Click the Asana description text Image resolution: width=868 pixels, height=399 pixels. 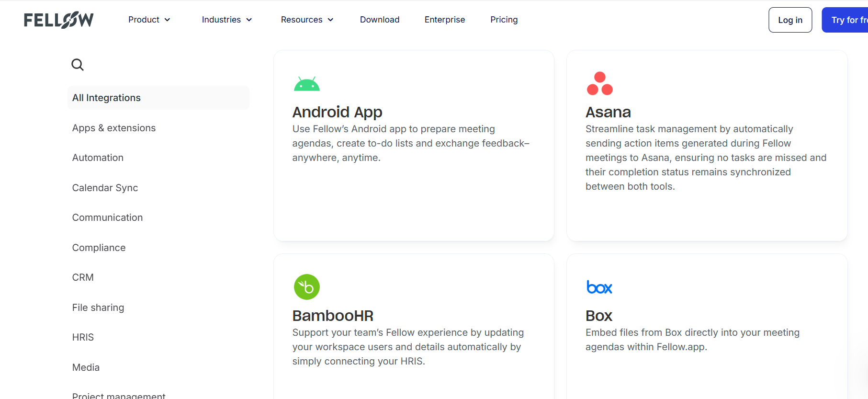point(706,158)
